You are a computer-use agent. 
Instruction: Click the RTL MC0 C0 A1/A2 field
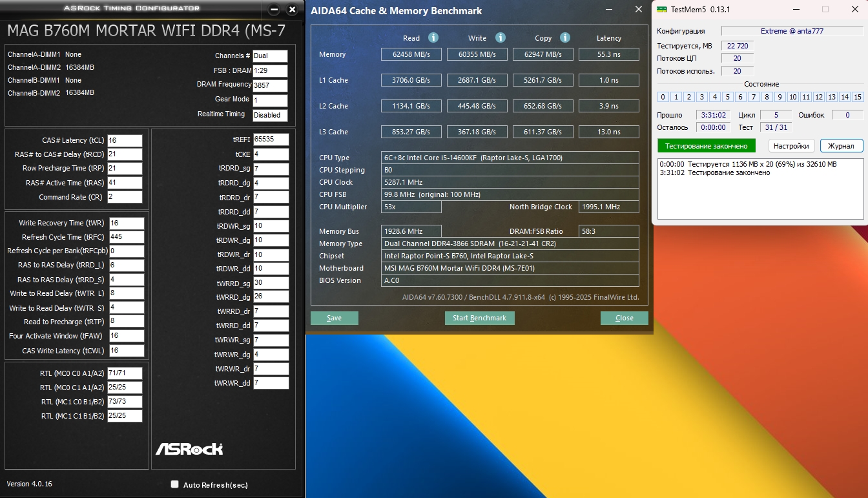click(x=125, y=373)
